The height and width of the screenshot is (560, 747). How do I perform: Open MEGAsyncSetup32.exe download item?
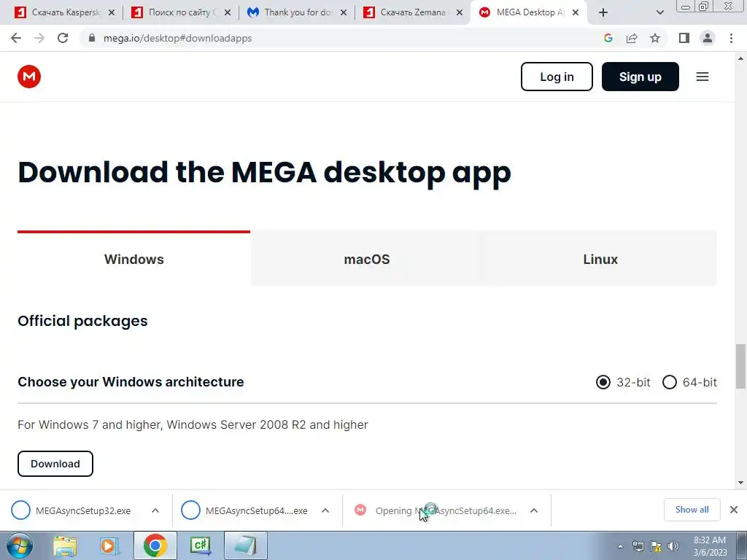pos(83,510)
